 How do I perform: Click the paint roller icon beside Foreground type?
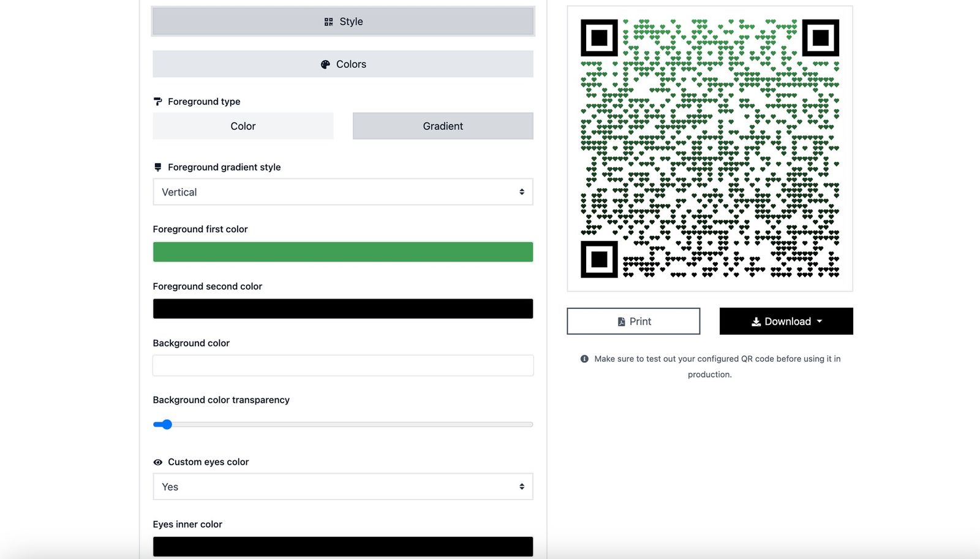[158, 101]
